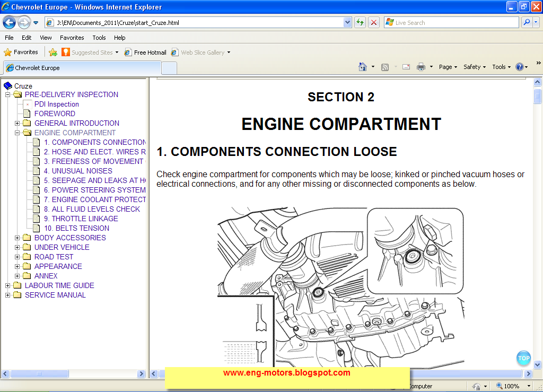Open the Safety command menu
543x392 pixels.
coord(475,67)
